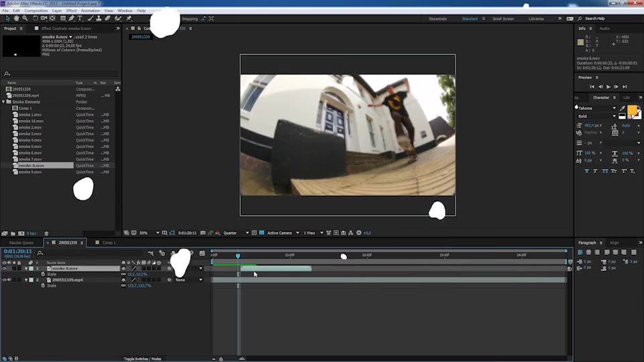Image resolution: width=644 pixels, height=362 pixels.
Task: Collapse the Smoke Elements folder
Action: click(4, 102)
